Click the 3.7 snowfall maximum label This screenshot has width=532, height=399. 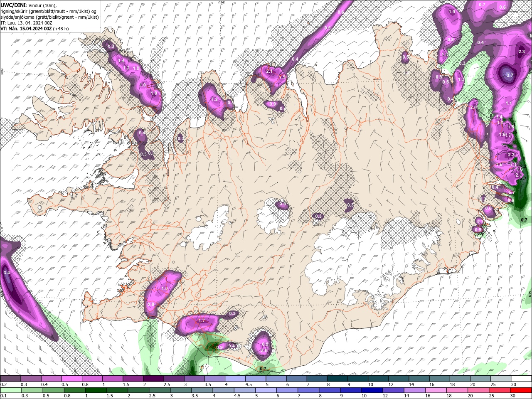tap(510, 75)
